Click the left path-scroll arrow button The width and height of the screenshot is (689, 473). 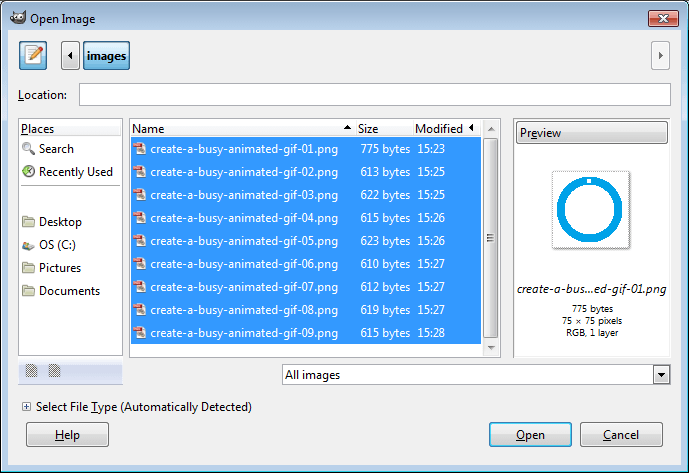pos(70,56)
